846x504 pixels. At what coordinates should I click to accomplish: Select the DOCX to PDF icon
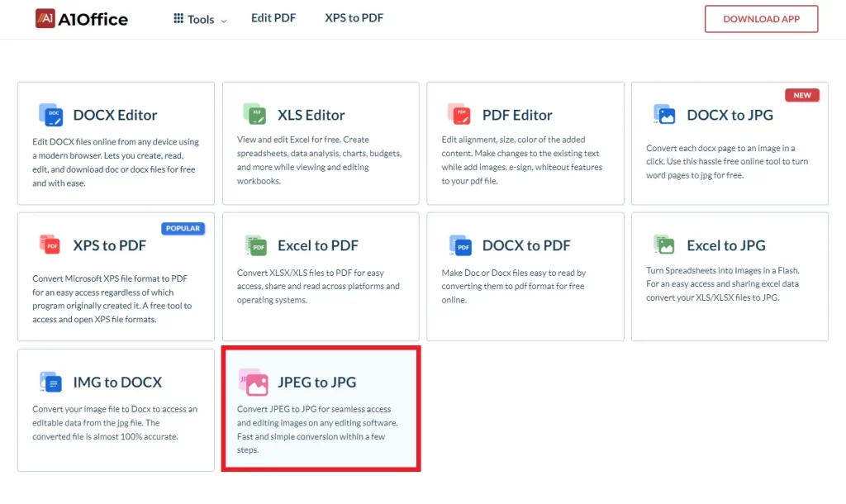[x=460, y=245]
